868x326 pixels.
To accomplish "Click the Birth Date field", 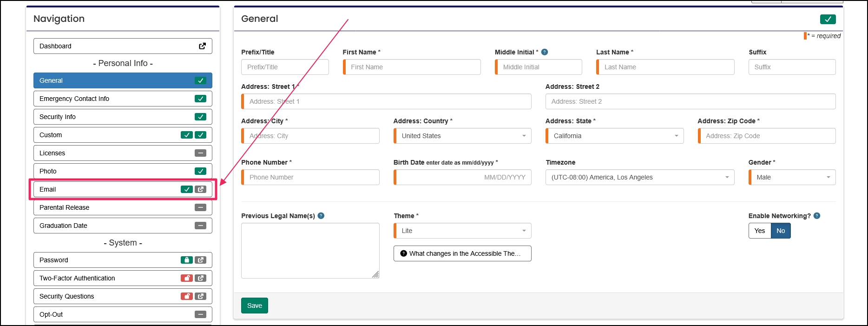I will [x=462, y=177].
